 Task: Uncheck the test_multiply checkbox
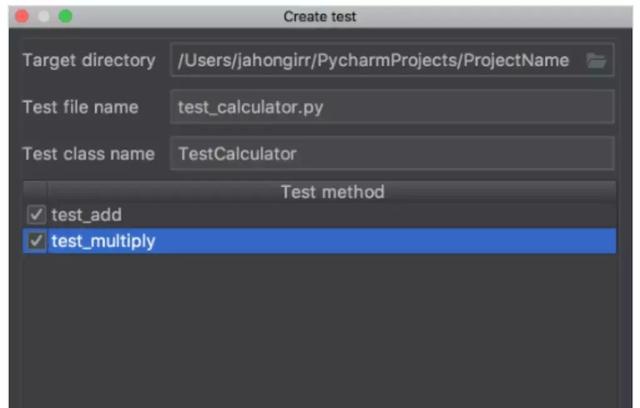coord(36,241)
